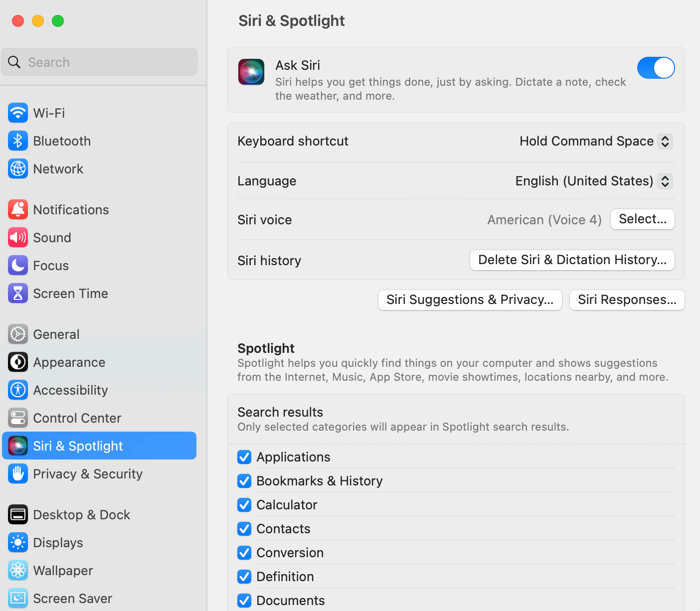Click the Network globe icon
Screen dimensions: 700x611
18,169
